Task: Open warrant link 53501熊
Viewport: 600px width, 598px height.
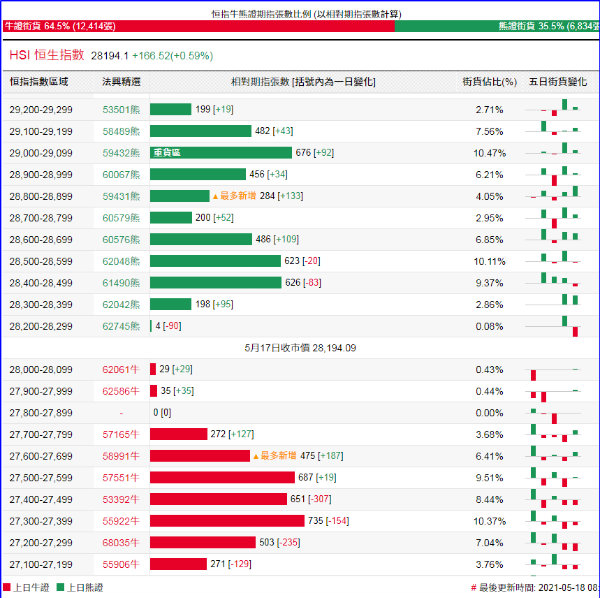Action: click(x=121, y=110)
